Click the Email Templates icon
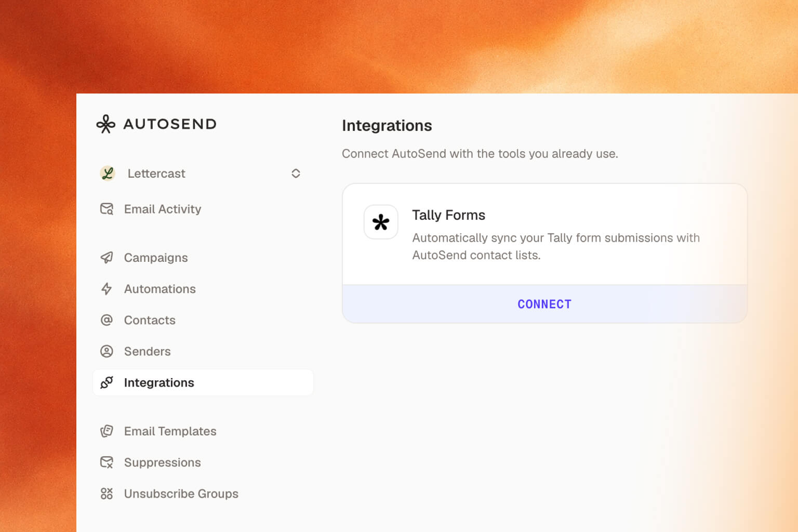This screenshot has width=798, height=532. (x=107, y=431)
